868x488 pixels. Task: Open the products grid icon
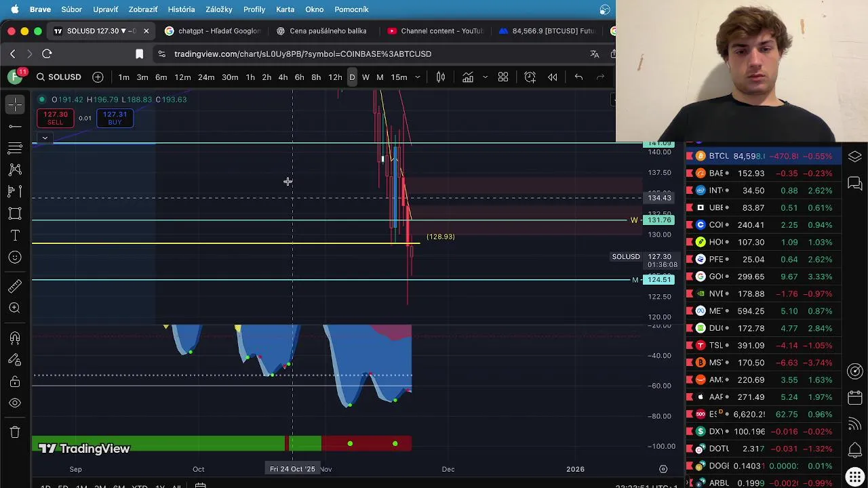point(855,476)
